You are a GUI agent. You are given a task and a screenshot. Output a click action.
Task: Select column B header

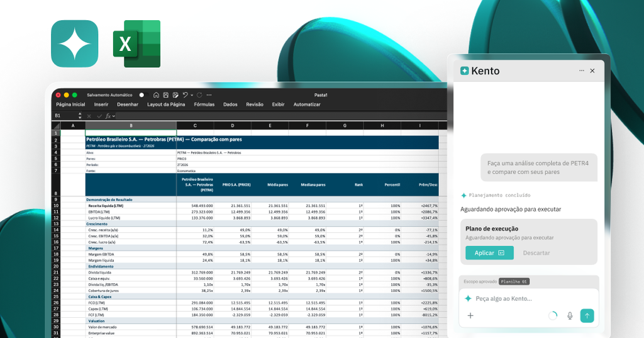[131, 126]
